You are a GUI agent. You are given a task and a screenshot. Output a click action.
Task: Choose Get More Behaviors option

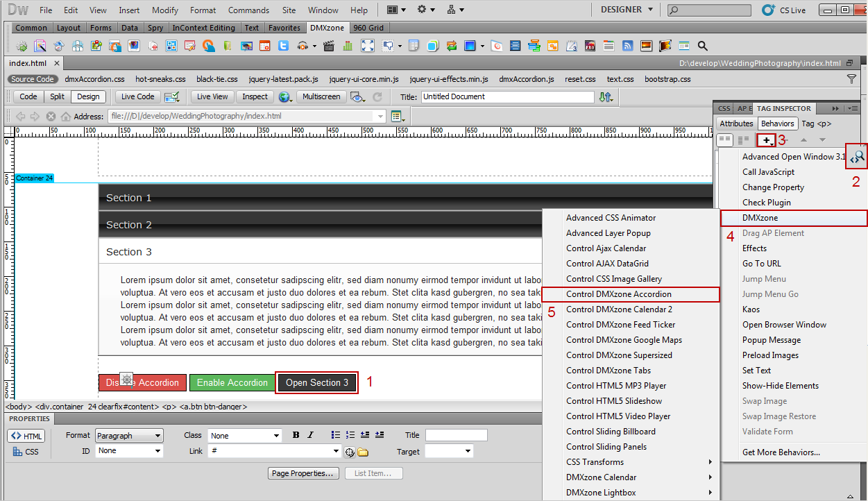click(781, 452)
